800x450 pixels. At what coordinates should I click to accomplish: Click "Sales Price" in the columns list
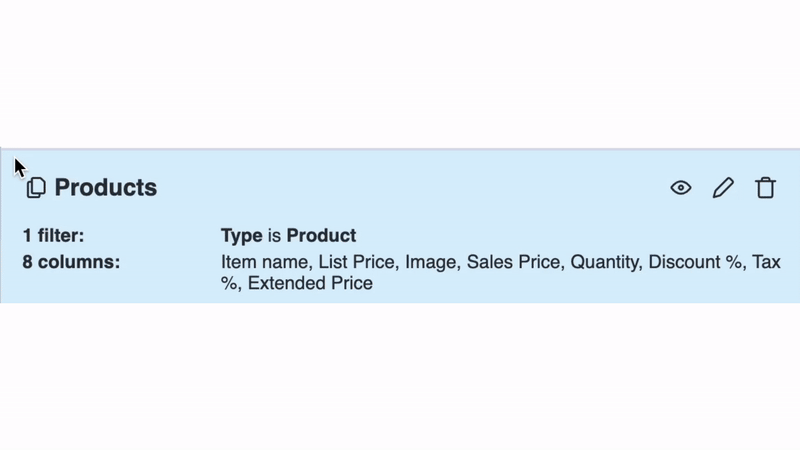[513, 262]
